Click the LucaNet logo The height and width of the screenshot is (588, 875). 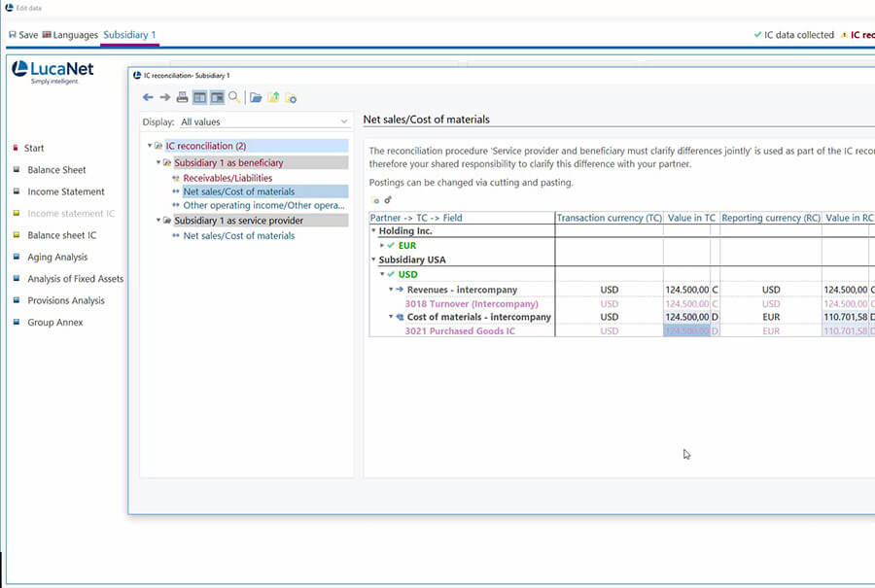[53, 72]
